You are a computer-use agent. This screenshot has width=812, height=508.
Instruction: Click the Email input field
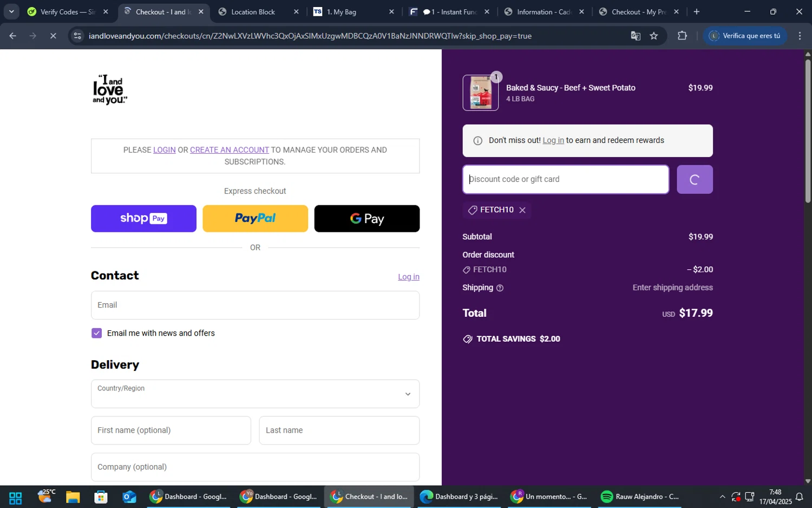pos(255,305)
